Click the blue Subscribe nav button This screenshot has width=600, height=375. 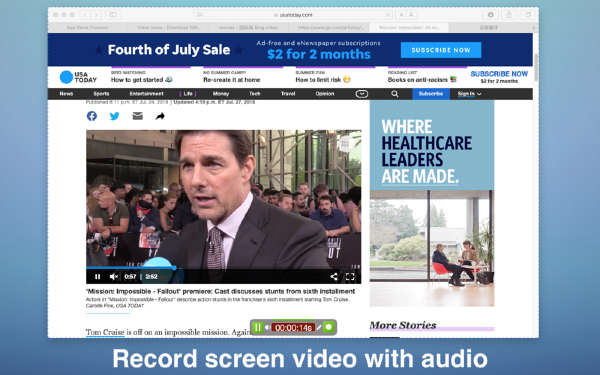click(431, 94)
